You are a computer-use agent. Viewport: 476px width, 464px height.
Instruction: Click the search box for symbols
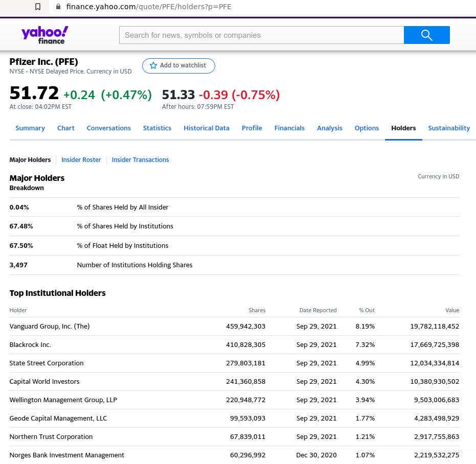coord(261,35)
